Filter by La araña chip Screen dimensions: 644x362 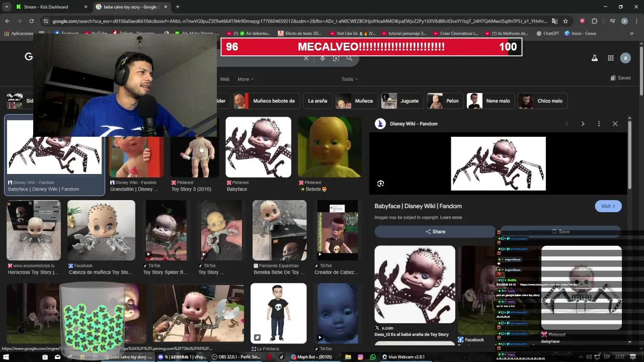click(317, 101)
